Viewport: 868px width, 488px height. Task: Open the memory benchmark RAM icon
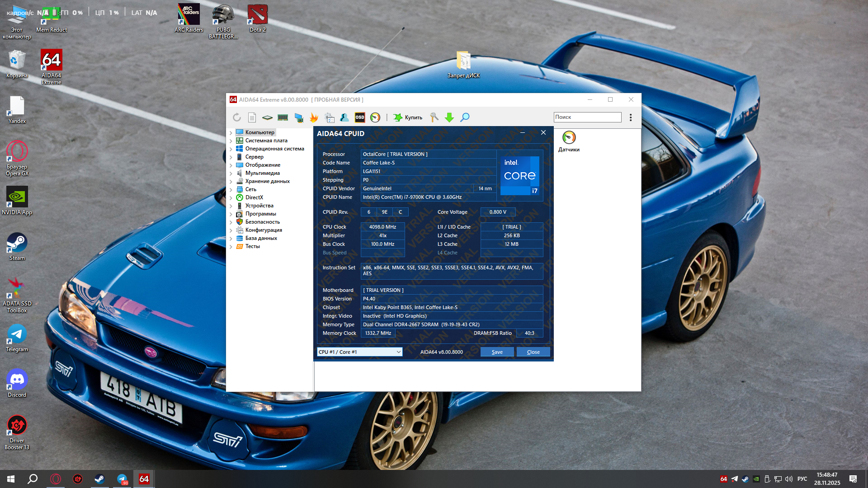pos(283,117)
